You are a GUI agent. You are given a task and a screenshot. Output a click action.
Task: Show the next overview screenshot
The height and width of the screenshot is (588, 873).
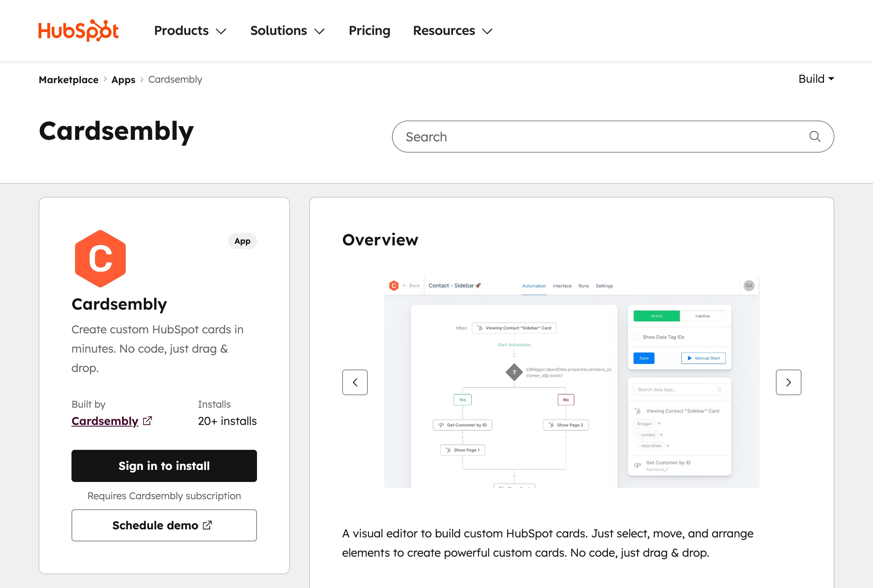pyautogui.click(x=788, y=382)
